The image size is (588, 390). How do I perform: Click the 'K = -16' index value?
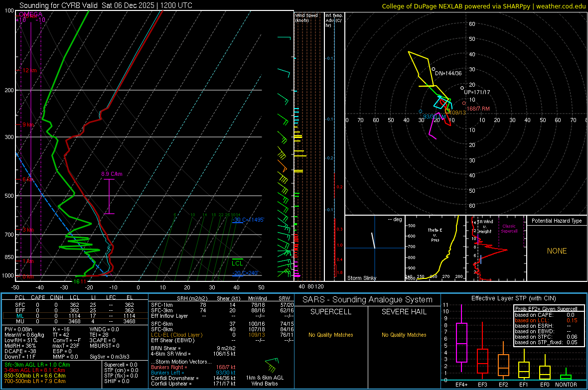click(61, 329)
